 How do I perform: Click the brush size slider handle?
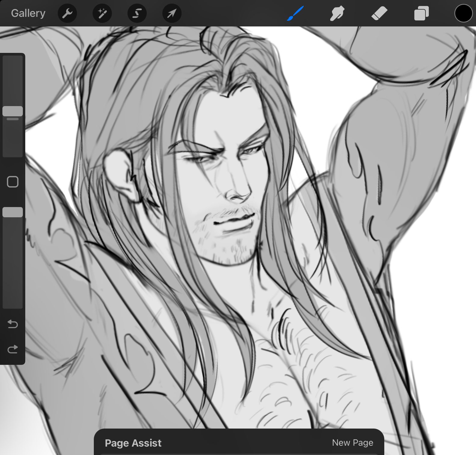pyautogui.click(x=13, y=111)
